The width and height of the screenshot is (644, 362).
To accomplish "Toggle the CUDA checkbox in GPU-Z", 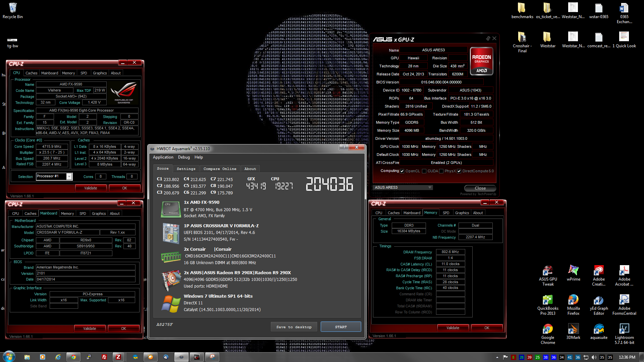I will click(x=424, y=171).
